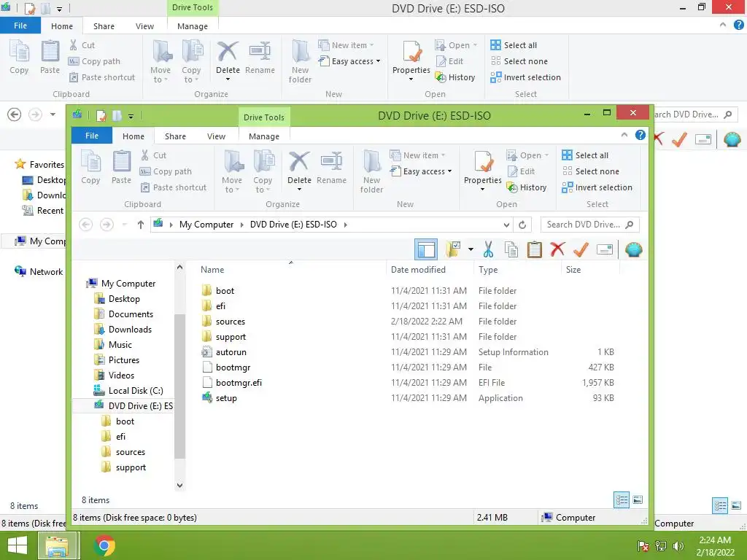The width and height of the screenshot is (747, 560).
Task: Click scissors cut icon in lower toolbar
Action: (488, 249)
